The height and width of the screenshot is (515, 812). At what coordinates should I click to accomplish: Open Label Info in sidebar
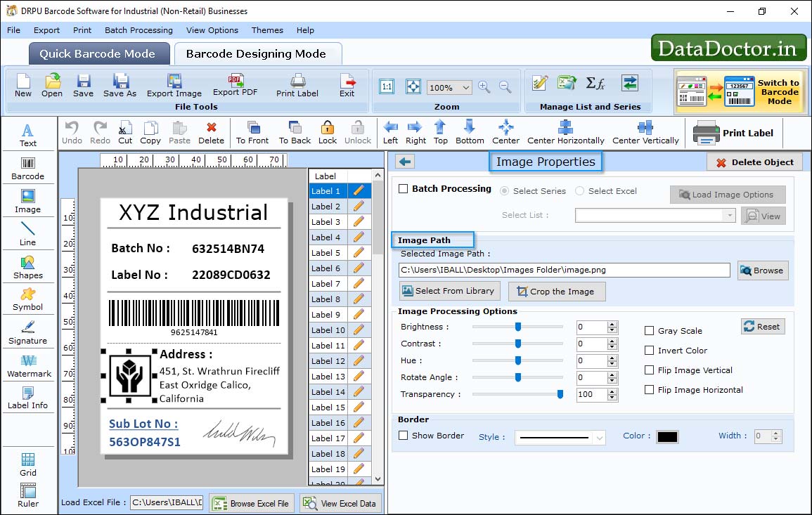[28, 398]
